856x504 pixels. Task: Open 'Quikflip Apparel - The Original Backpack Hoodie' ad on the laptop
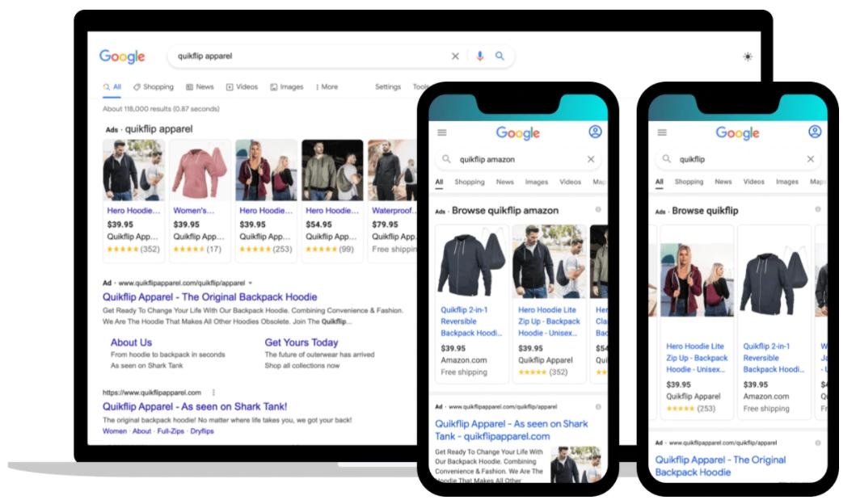(209, 296)
